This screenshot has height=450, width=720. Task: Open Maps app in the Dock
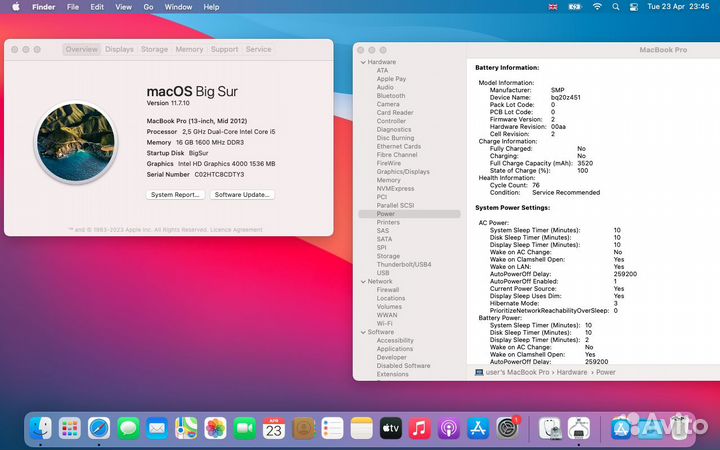pyautogui.click(x=186, y=428)
